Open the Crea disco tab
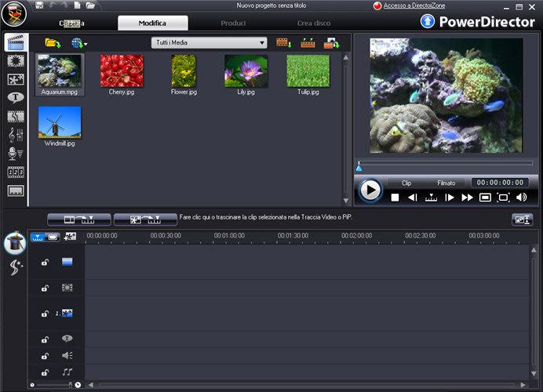The width and height of the screenshot is (543, 392). coord(313,23)
